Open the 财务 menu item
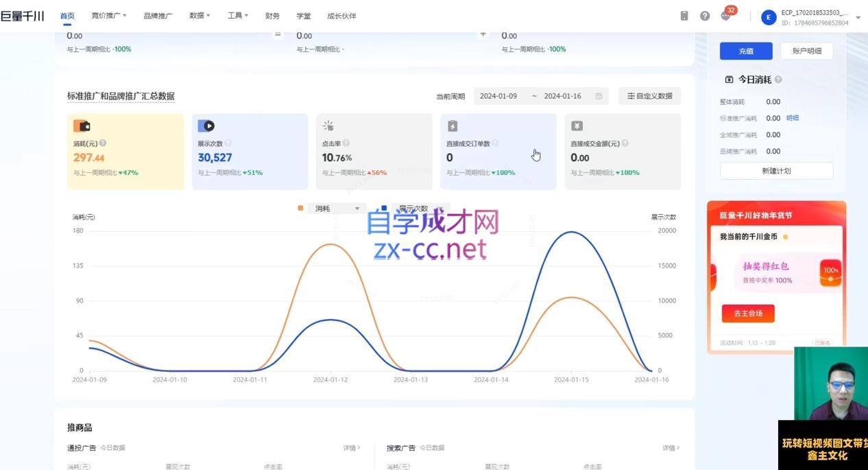 pyautogui.click(x=272, y=15)
